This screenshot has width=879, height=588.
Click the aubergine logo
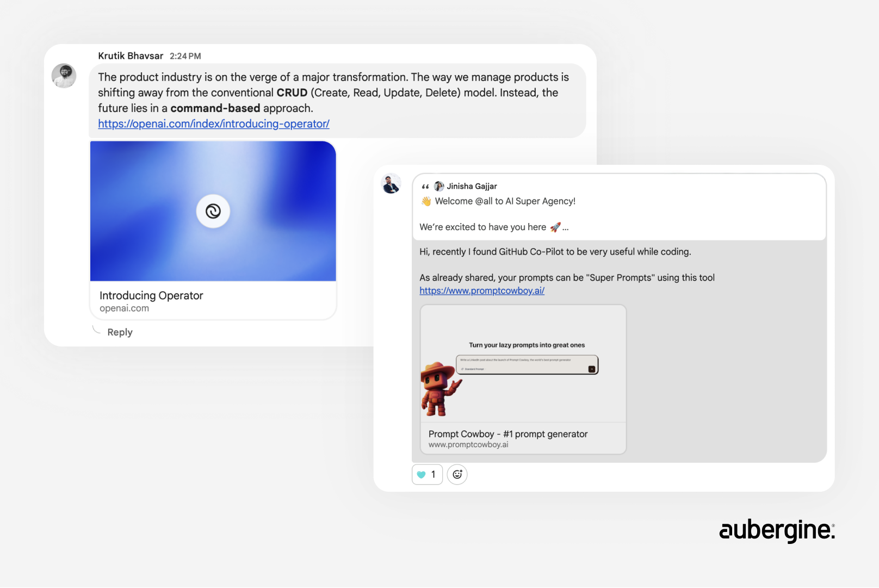777,530
